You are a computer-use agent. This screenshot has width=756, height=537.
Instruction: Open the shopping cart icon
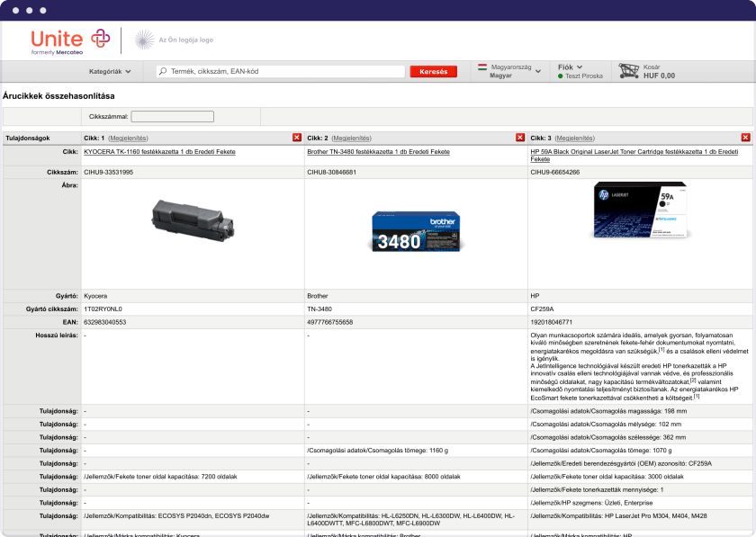(628, 71)
